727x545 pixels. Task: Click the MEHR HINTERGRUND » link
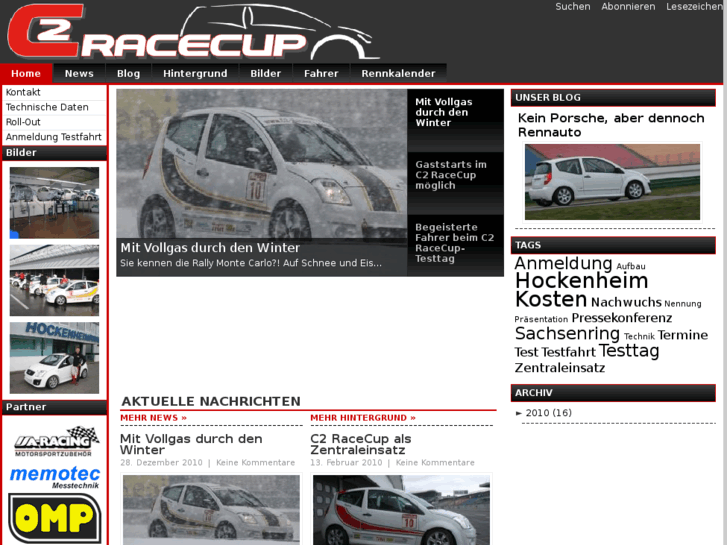click(x=363, y=418)
